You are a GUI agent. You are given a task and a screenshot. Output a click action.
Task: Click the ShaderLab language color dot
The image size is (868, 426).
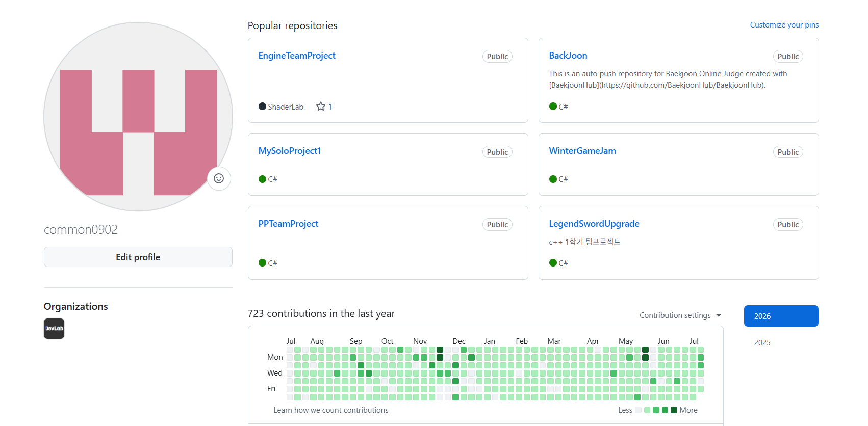262,107
